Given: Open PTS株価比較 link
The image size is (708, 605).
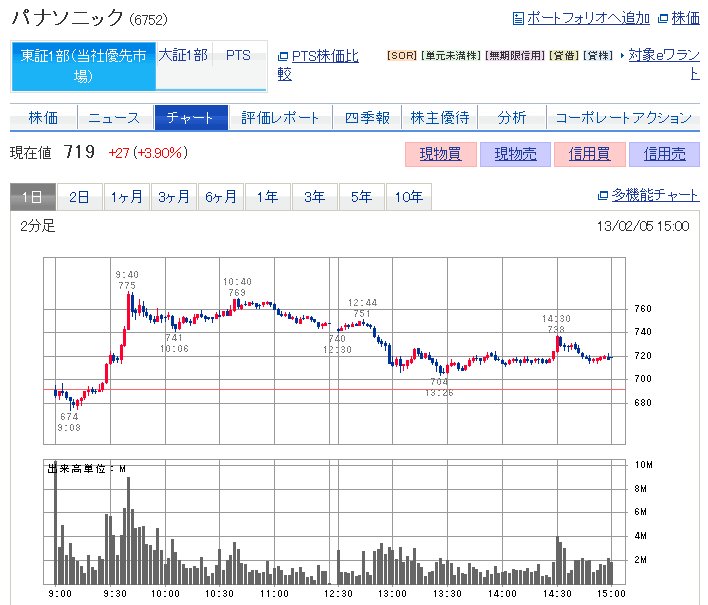Looking at the screenshot, I should (318, 65).
